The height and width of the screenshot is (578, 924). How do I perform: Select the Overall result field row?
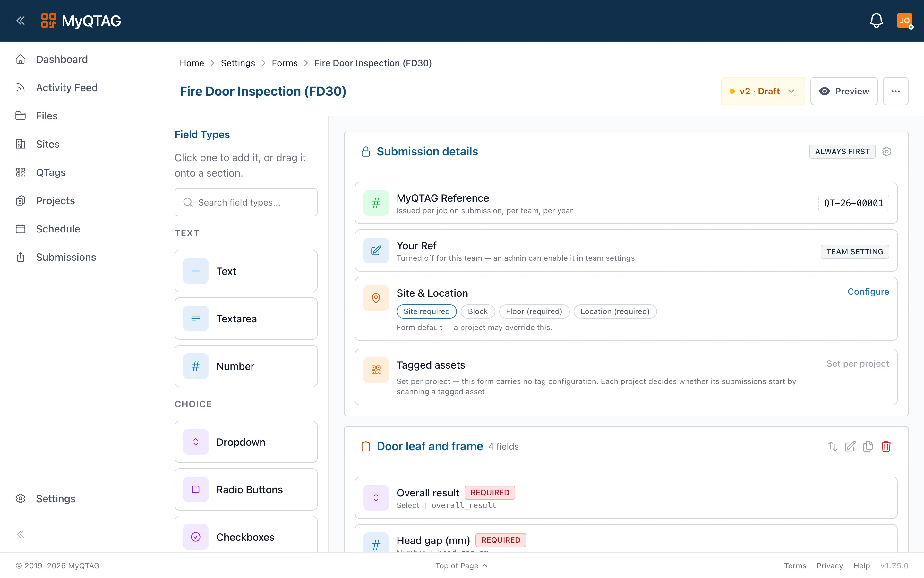[x=626, y=498]
